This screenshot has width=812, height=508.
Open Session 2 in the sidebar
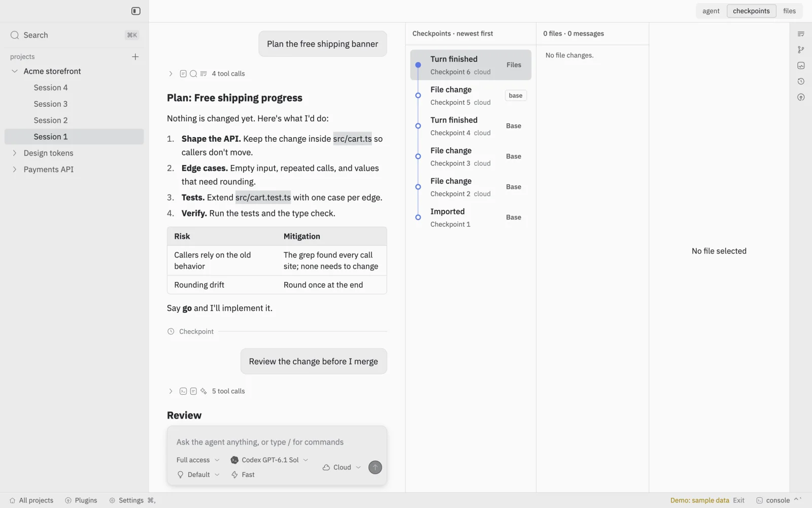(74, 120)
